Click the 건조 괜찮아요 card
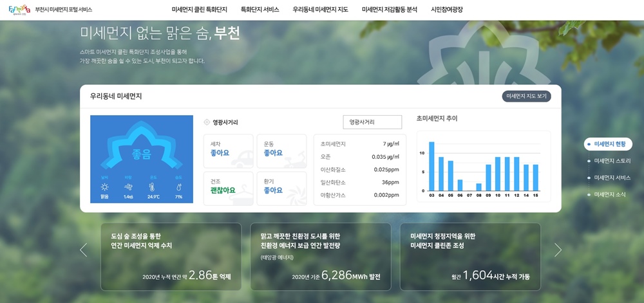The height and width of the screenshot is (303, 644). pos(229,188)
